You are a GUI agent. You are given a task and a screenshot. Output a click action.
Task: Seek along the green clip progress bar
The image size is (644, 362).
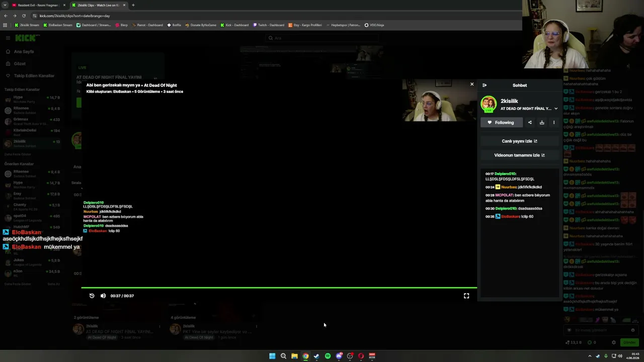click(279, 288)
